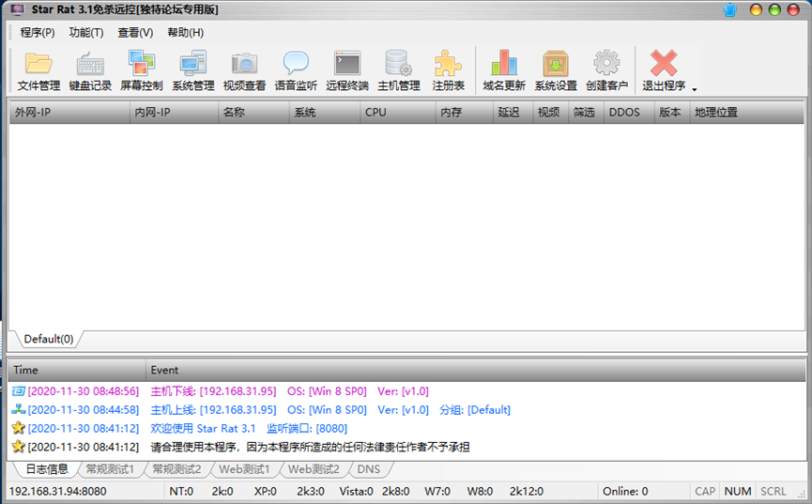Screen dimensions: 812x504
Task: Open 远程终端 remote terminal
Action: click(x=347, y=71)
